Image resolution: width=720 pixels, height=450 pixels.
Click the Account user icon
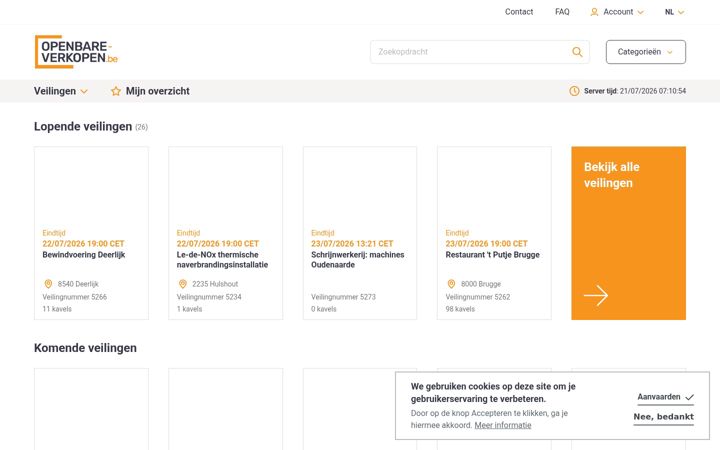[594, 12]
